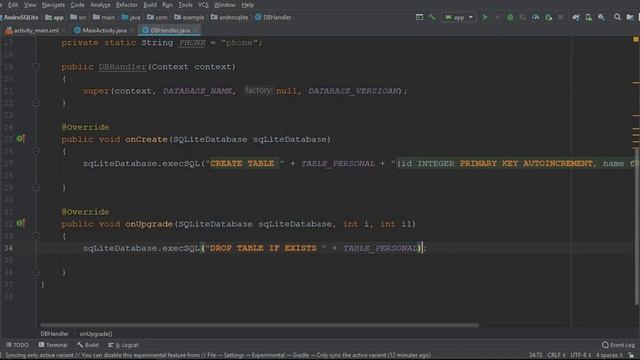Click the Profile app icon
The height and width of the screenshot is (360, 640).
536,17
